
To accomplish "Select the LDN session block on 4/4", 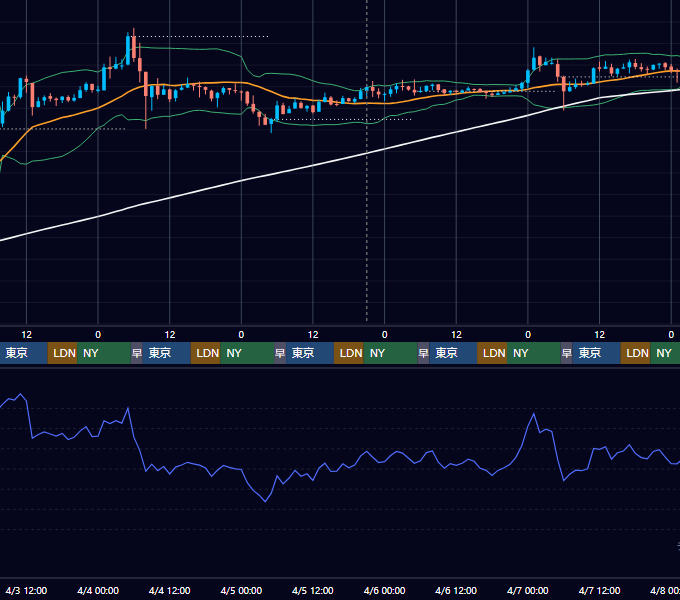I will 206,353.
